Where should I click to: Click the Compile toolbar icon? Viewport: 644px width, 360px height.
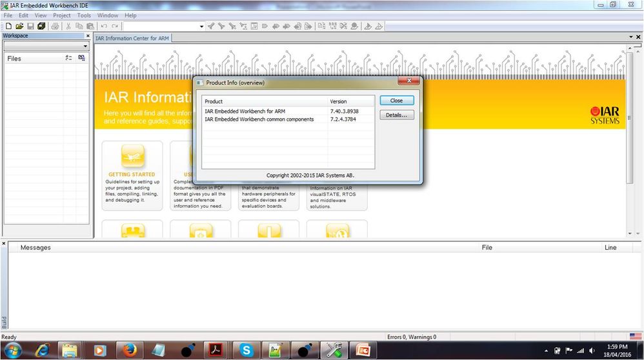[321, 26]
